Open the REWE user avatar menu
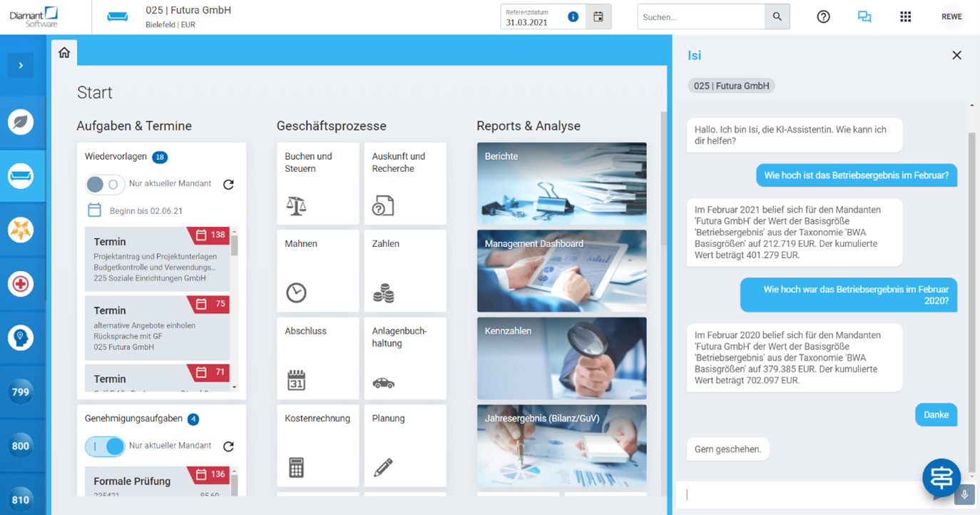The height and width of the screenshot is (515, 980). coord(951,16)
